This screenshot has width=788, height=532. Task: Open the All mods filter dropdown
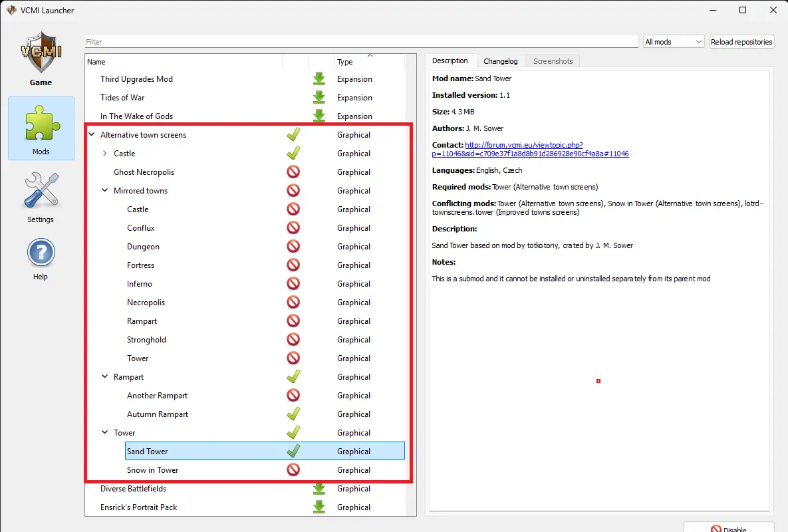673,42
